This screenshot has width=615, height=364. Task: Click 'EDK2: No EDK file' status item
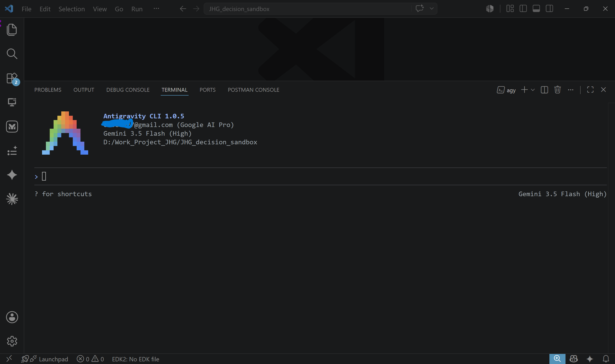(x=135, y=359)
